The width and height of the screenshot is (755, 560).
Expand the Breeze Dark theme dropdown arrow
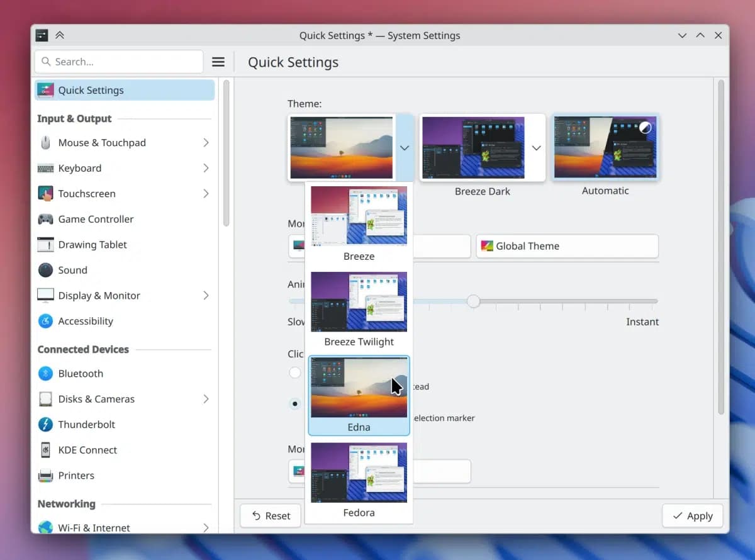[x=536, y=148]
